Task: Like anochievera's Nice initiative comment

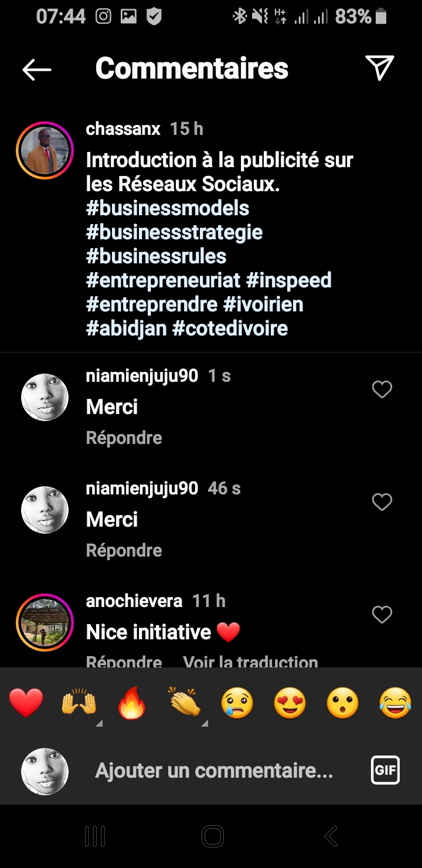Action: 382,615
